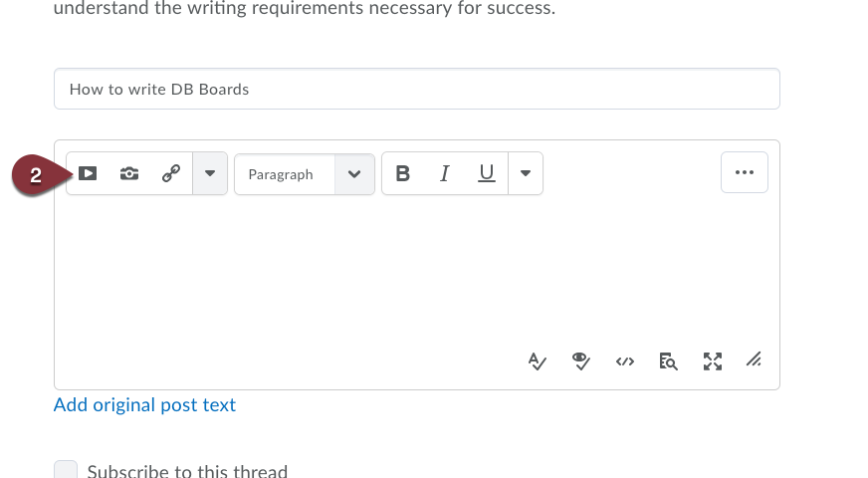Toggle fullscreen editor mode
The image size is (868, 478).
(x=713, y=361)
